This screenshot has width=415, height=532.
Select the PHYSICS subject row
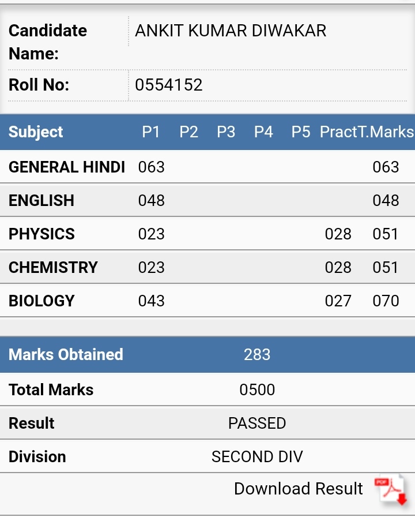click(x=207, y=234)
